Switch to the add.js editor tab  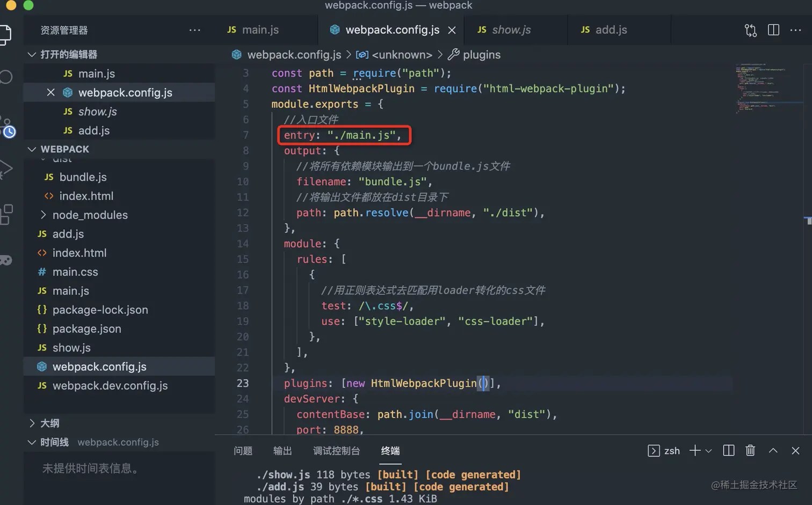point(619,30)
